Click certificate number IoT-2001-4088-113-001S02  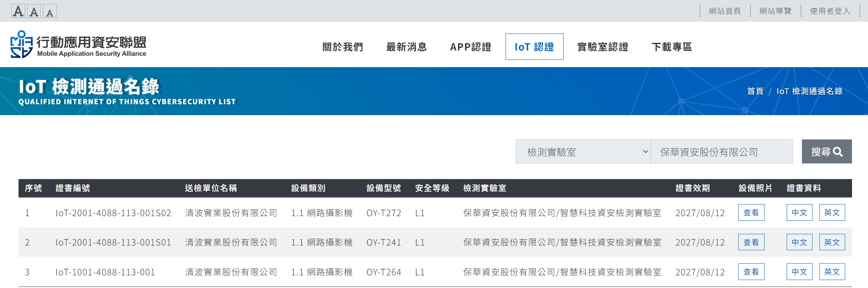click(113, 213)
